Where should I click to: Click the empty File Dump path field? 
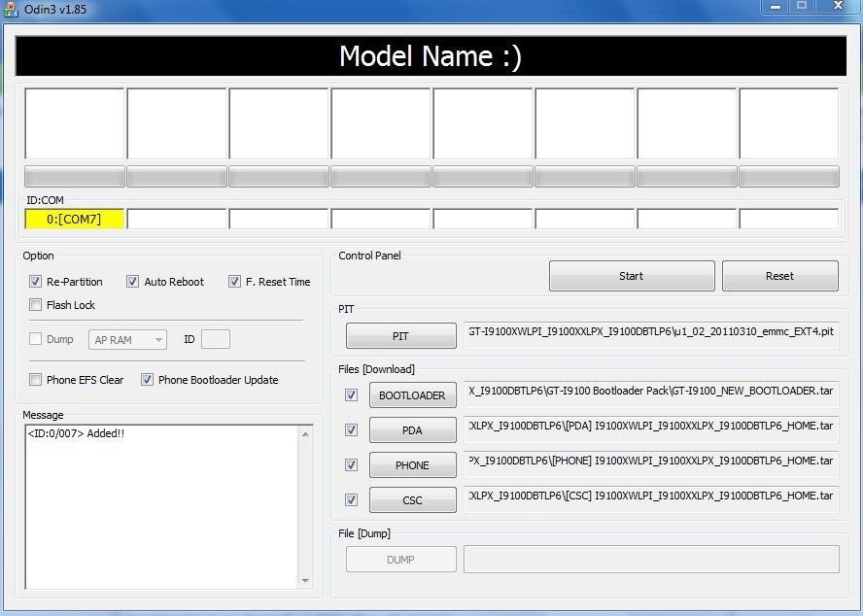coord(652,559)
